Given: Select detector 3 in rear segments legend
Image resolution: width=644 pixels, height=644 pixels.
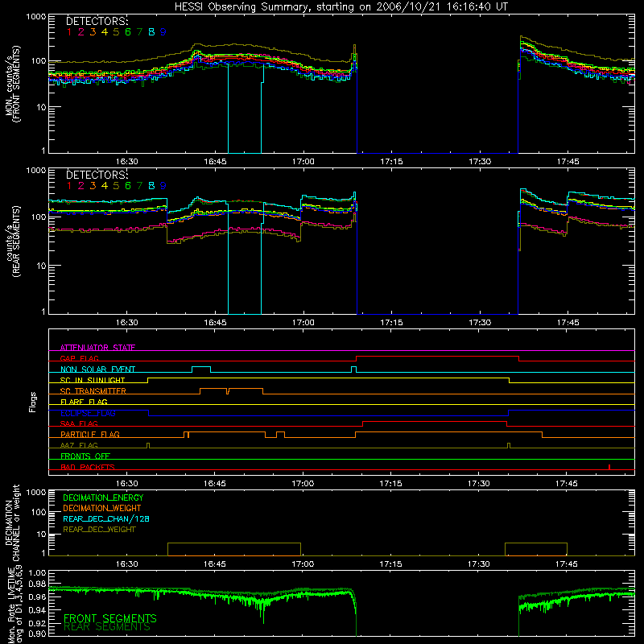Looking at the screenshot, I should [x=93, y=186].
